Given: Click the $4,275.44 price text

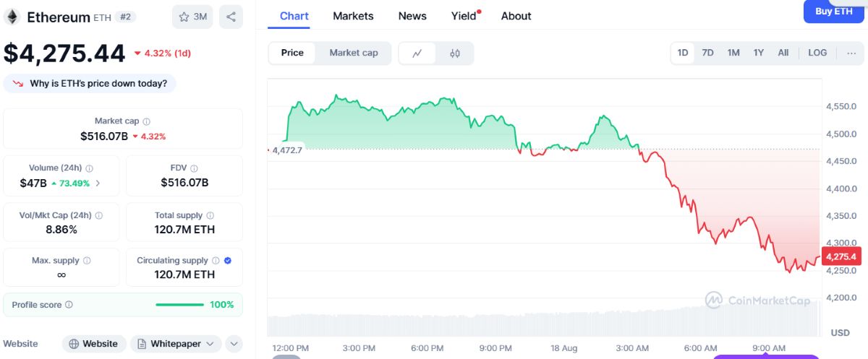Looking at the screenshot, I should coord(64,53).
